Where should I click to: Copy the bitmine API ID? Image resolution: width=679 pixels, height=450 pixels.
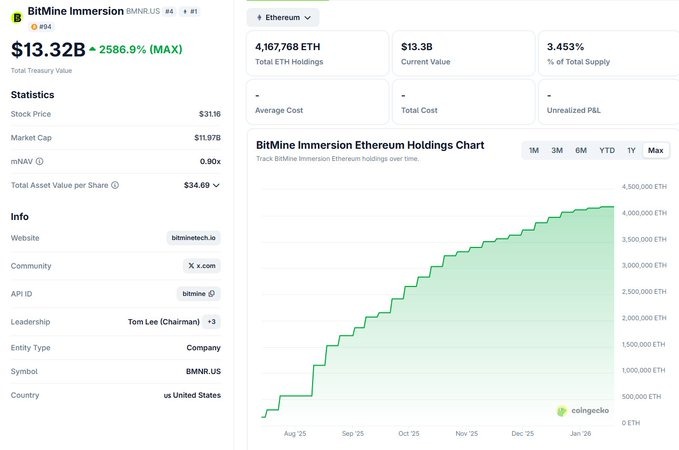[x=199, y=294]
